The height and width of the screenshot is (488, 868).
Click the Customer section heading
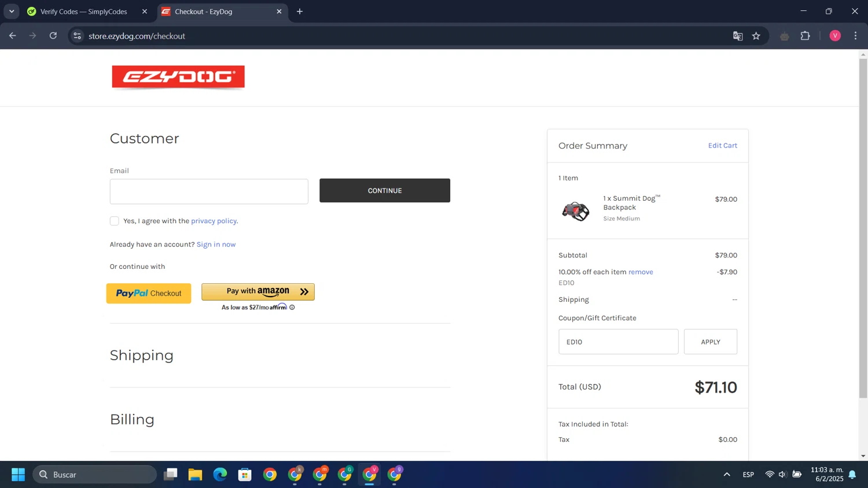click(x=145, y=139)
